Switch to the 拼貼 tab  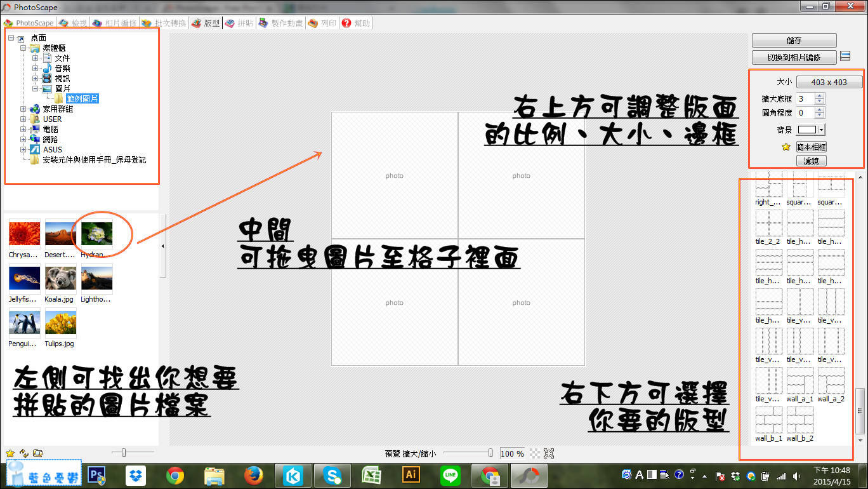[239, 22]
